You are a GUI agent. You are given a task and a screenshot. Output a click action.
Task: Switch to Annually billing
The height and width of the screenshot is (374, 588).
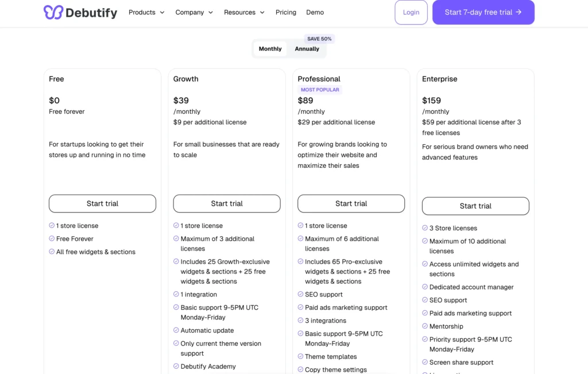[x=307, y=49]
